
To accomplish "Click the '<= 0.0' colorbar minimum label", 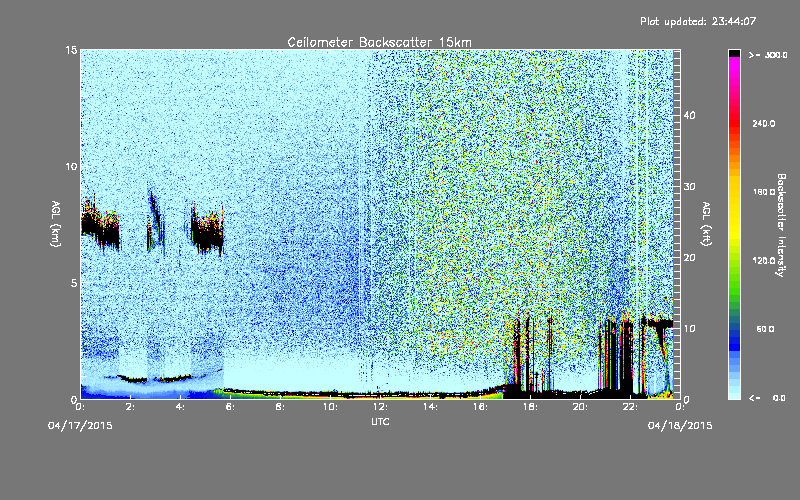I will 767,397.
